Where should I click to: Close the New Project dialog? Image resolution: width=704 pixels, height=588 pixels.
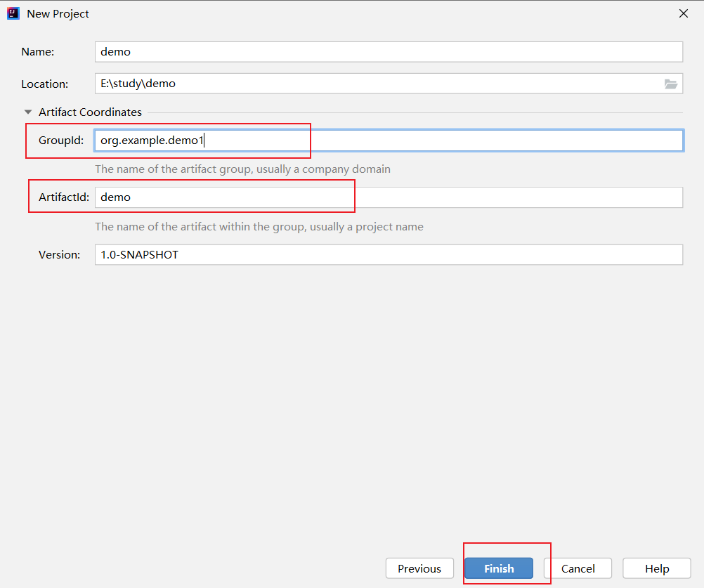(683, 13)
